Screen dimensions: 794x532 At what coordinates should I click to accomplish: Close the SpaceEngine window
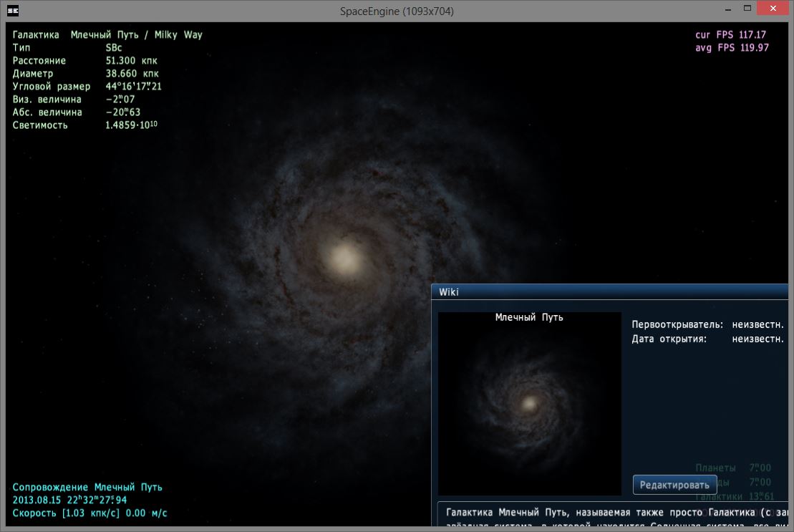[x=773, y=8]
